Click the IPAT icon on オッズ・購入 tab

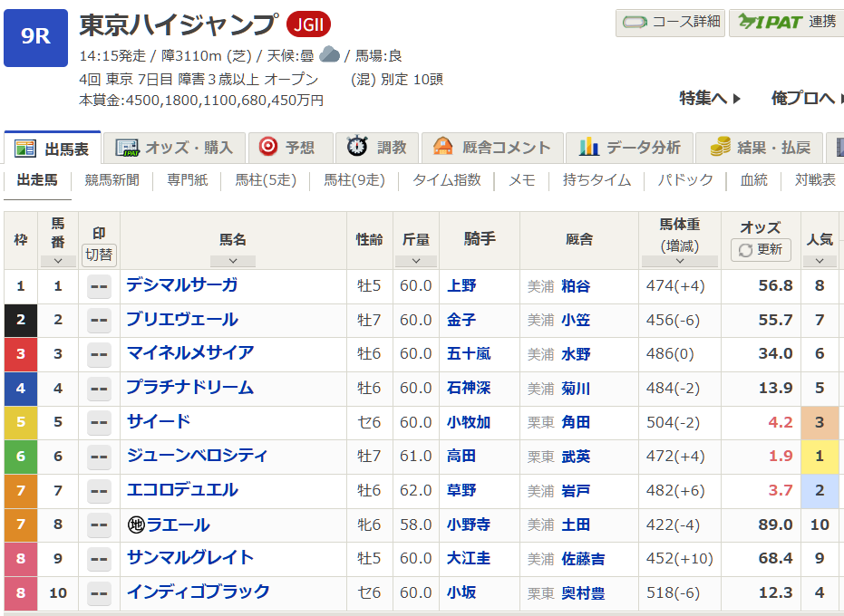126,148
